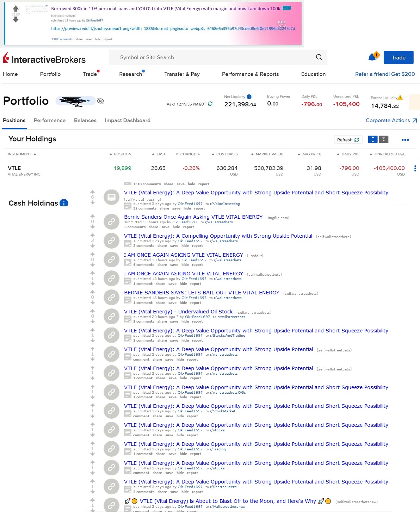Image resolution: width=420 pixels, height=512 pixels.
Task: Open the Home menu
Action: click(10, 74)
